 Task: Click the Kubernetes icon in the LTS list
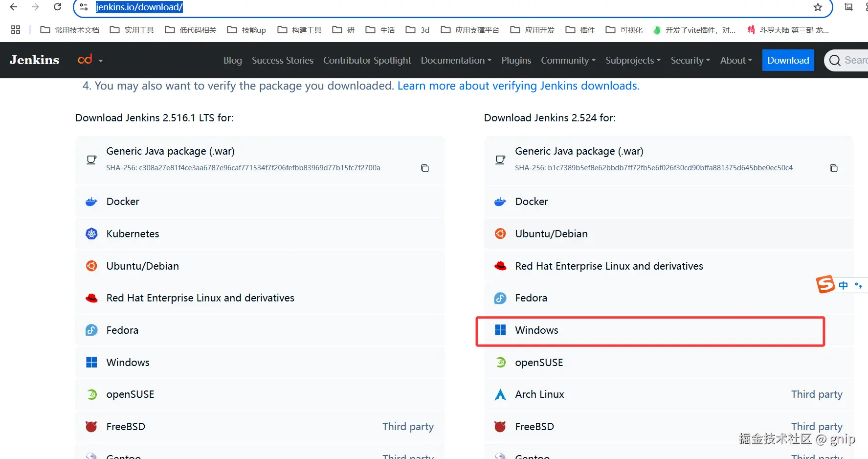(91, 234)
